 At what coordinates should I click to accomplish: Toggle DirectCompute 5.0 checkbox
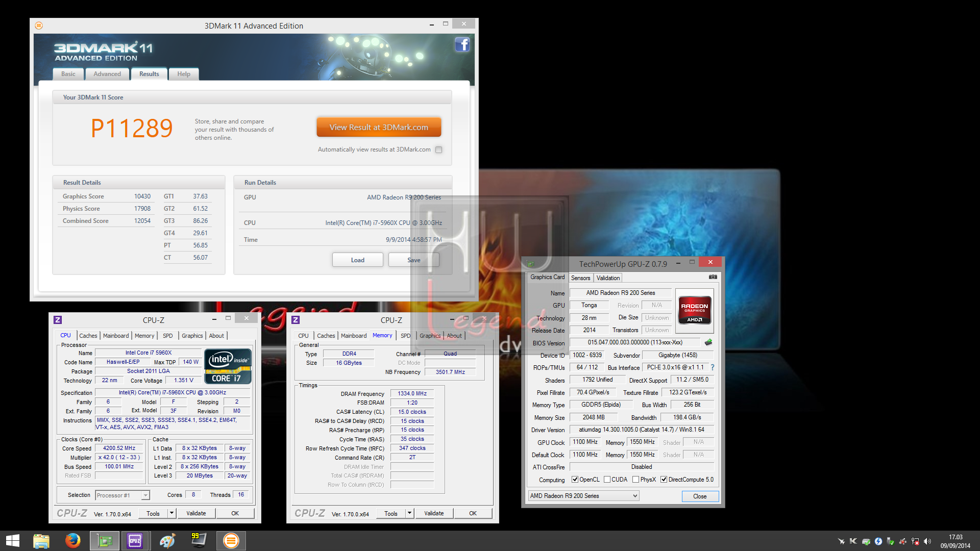(x=664, y=480)
